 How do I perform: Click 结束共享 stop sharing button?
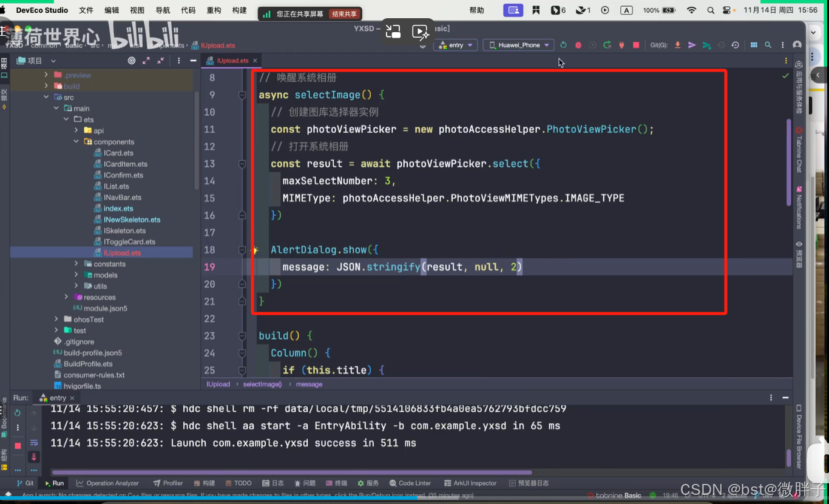[x=344, y=14]
